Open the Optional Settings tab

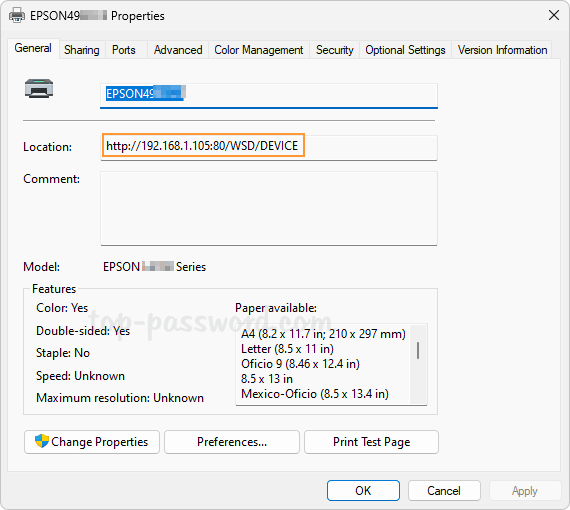[405, 50]
